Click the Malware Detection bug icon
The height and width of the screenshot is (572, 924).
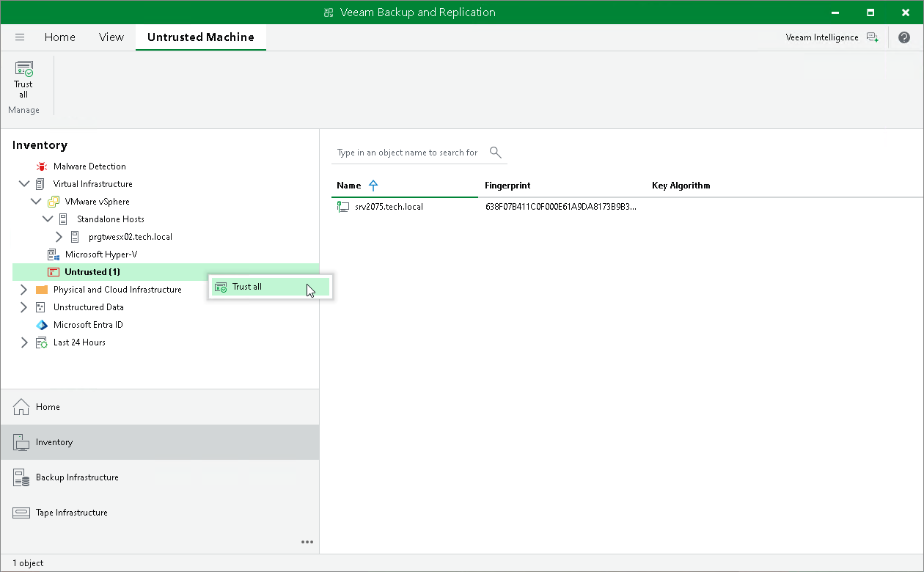point(41,166)
